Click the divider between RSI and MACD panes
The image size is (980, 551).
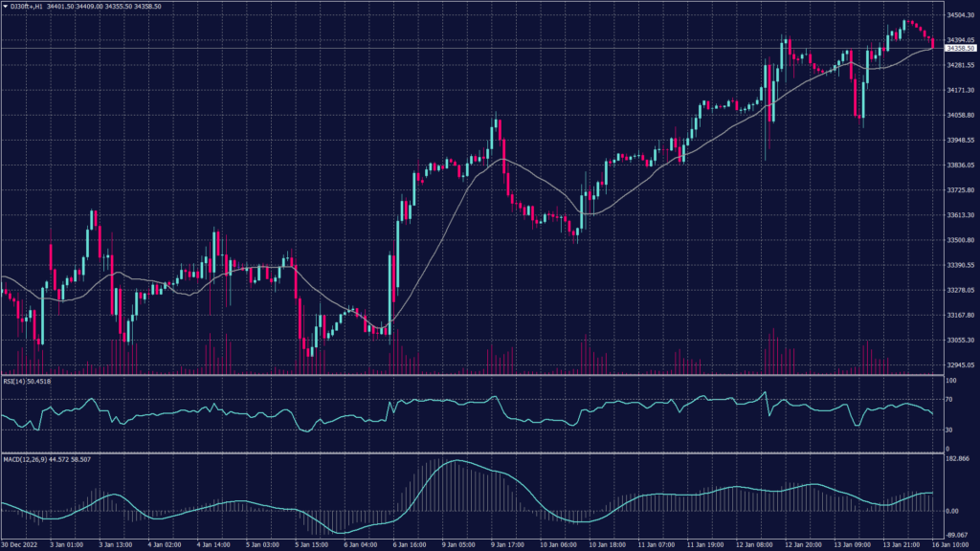469,452
